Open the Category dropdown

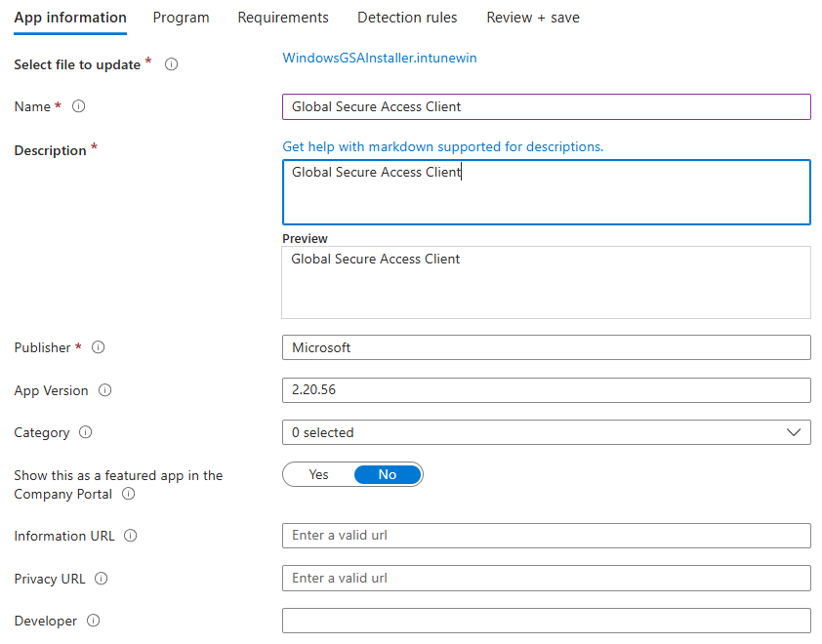tap(546, 432)
